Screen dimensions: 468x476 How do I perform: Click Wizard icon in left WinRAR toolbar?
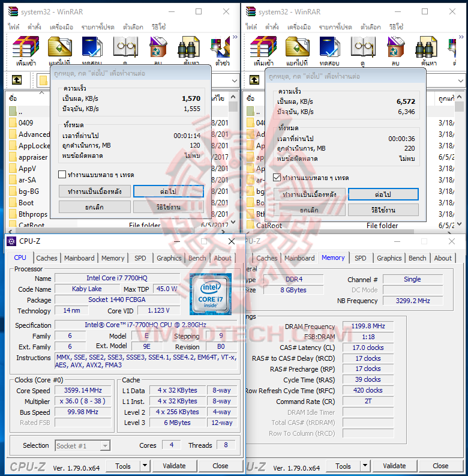(221, 47)
